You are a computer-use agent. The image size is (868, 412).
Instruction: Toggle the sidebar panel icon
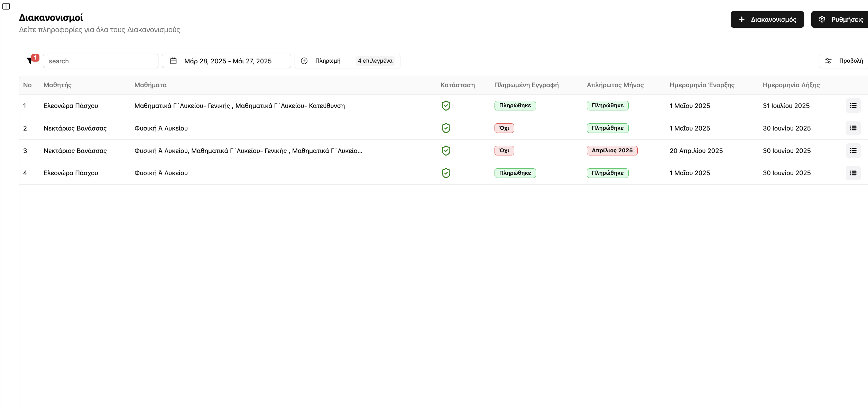(6, 6)
